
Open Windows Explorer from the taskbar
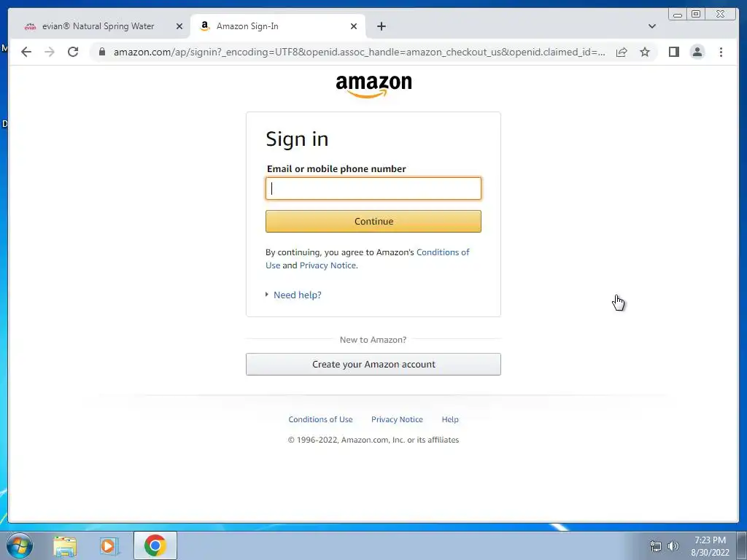[65, 545]
